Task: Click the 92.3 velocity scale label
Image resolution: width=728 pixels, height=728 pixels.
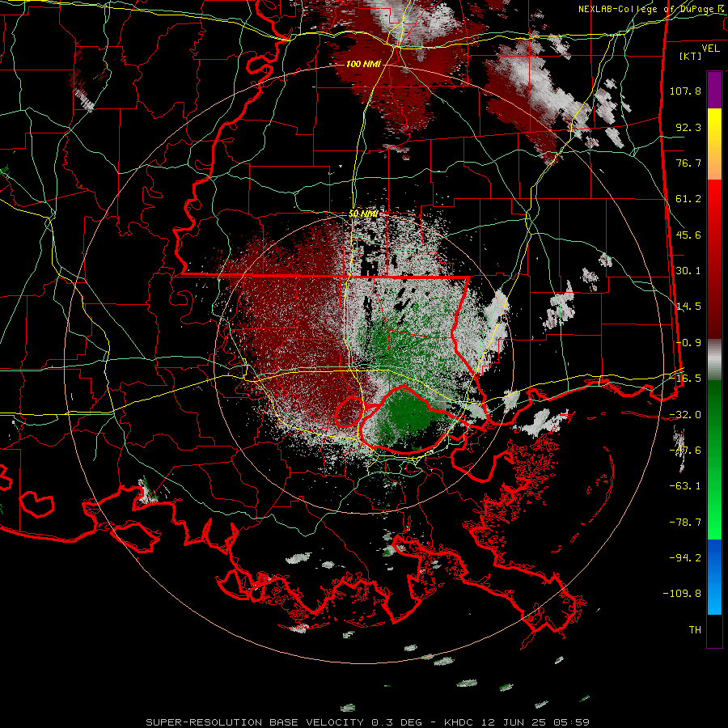Action: tap(688, 127)
